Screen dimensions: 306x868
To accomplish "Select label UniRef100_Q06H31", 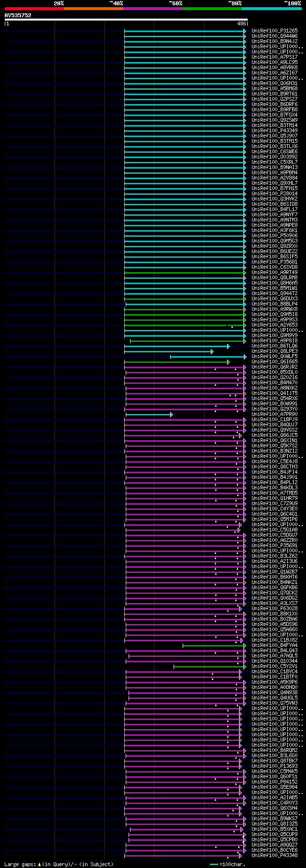I will 274,84.
